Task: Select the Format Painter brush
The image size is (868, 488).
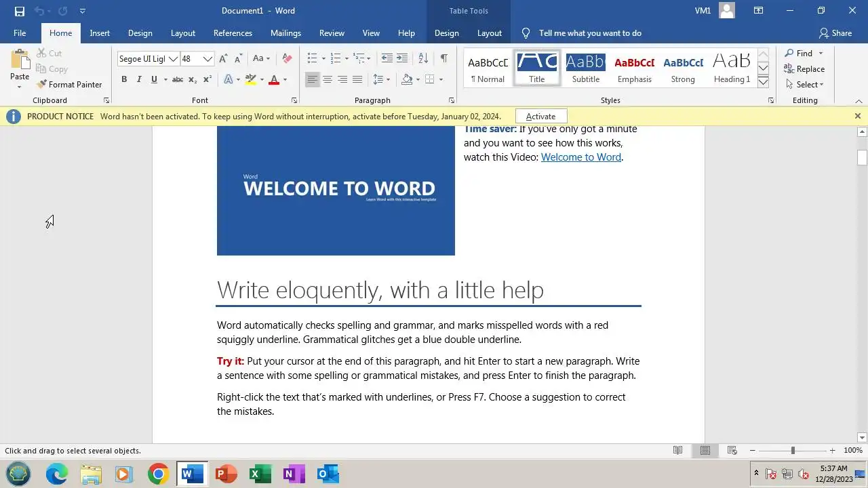Action: click(69, 85)
